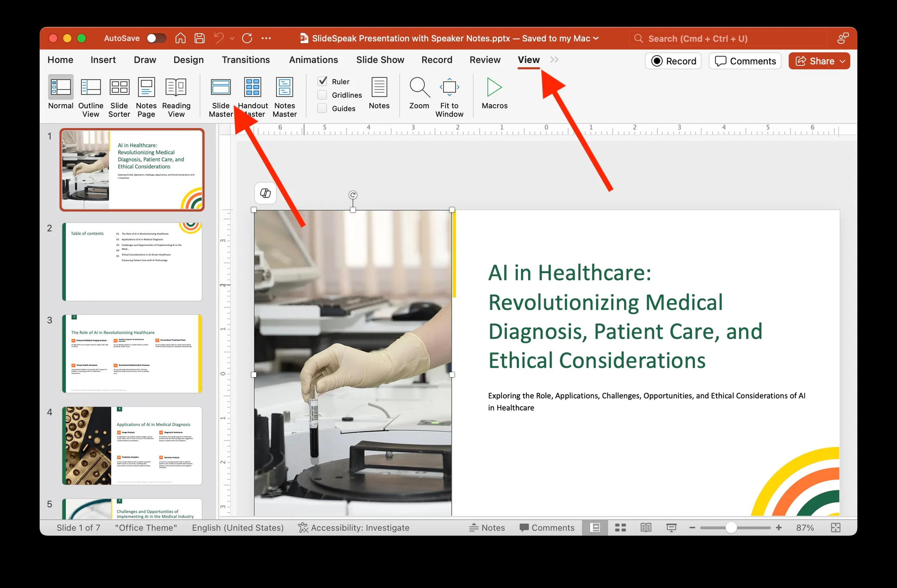897x588 pixels.
Task: Enable the Guides checkbox
Action: [x=322, y=108]
